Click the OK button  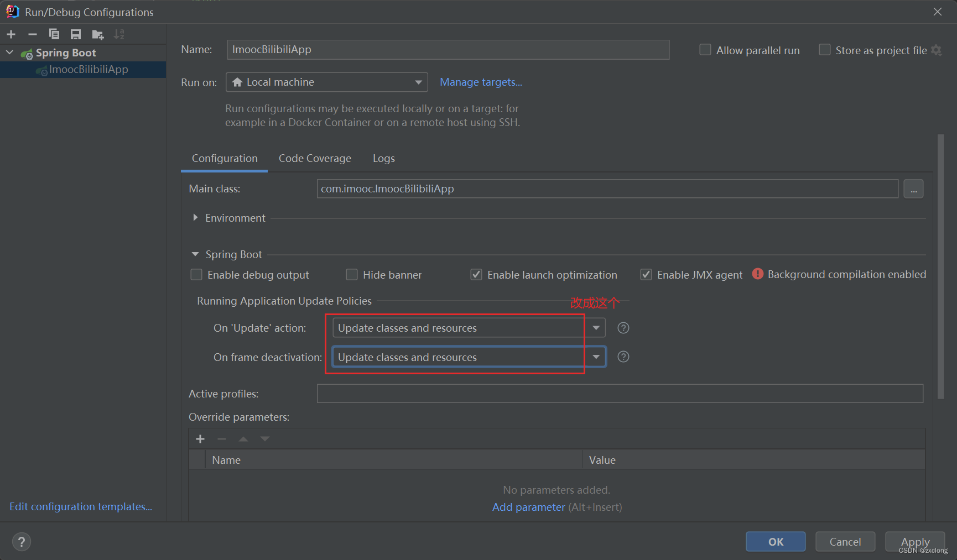[776, 542]
